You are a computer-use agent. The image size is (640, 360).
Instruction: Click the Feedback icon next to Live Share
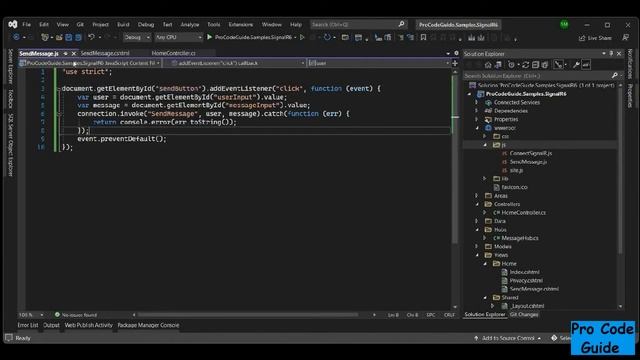click(625, 38)
